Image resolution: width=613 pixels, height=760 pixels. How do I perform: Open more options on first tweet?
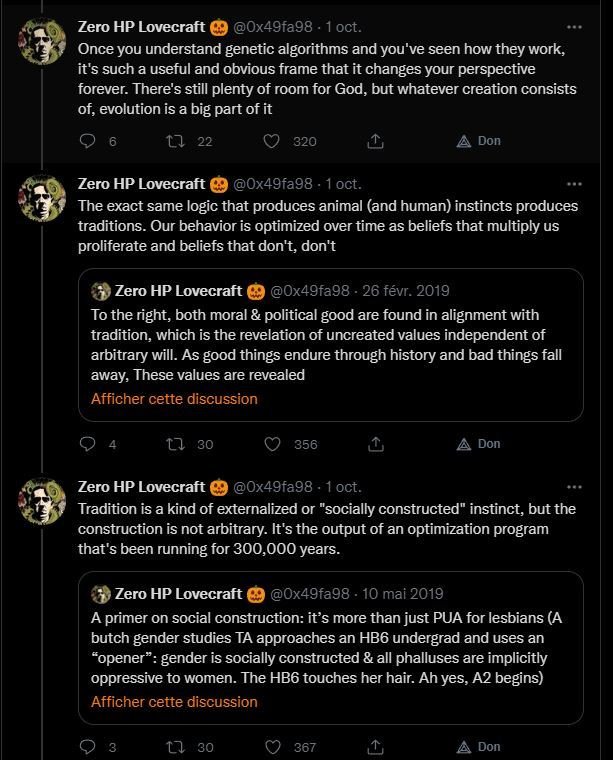tap(573, 27)
